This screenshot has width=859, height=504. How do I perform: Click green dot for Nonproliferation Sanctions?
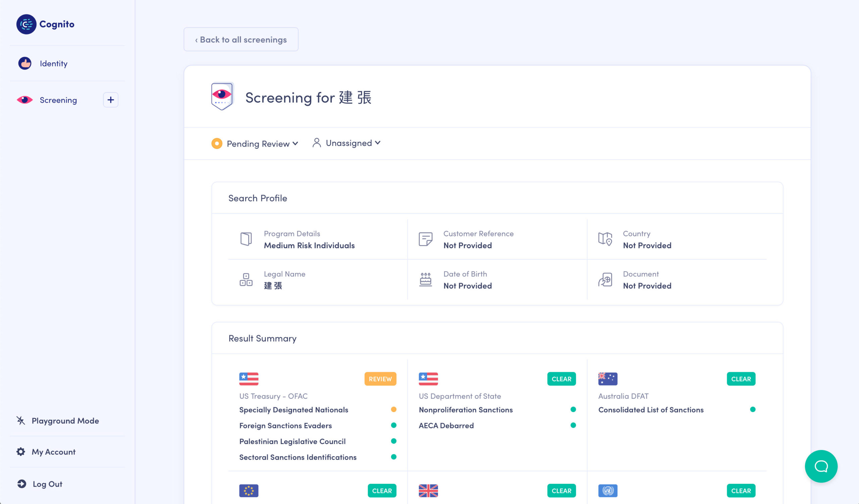click(x=573, y=409)
